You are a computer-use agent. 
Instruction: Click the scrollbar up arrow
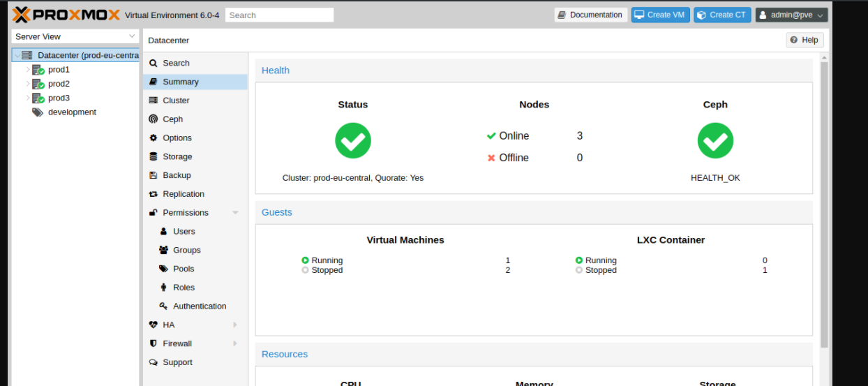pyautogui.click(x=824, y=57)
